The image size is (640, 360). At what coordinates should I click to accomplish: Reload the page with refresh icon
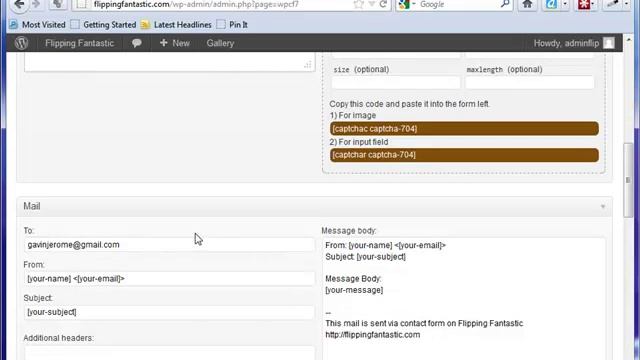383,4
